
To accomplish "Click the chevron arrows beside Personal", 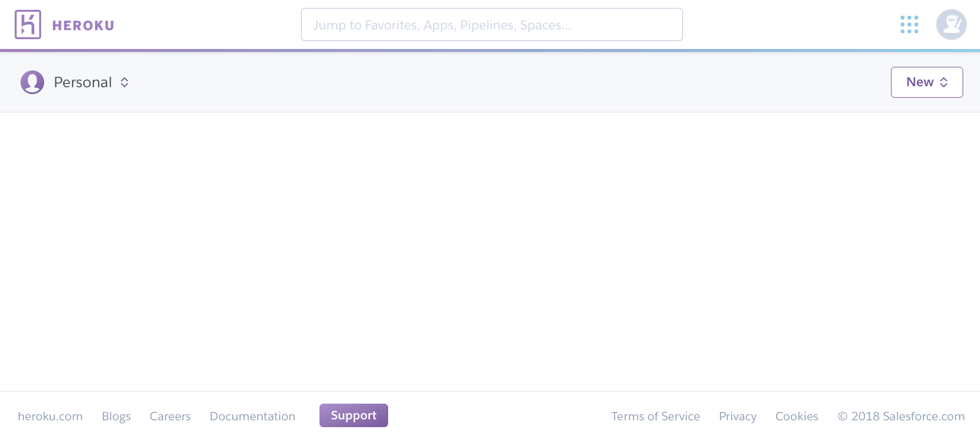I will 124,82.
